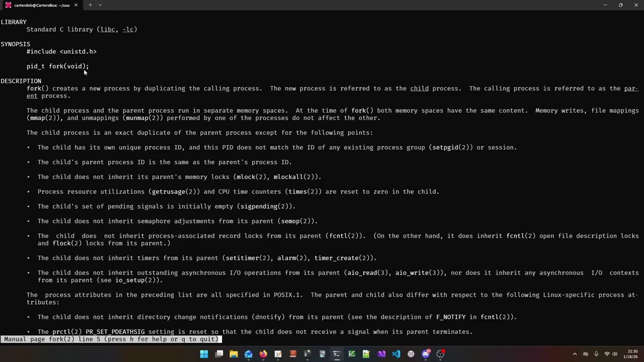The width and height of the screenshot is (644, 362).
Task: Click "aio_write(3)" in the asynchronous I/O bullet
Action: [x=418, y=273]
